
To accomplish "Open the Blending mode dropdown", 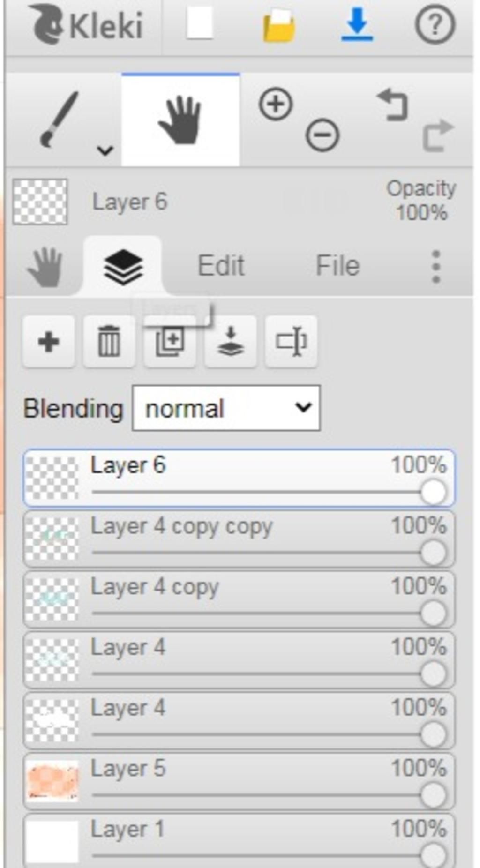I will pyautogui.click(x=226, y=408).
